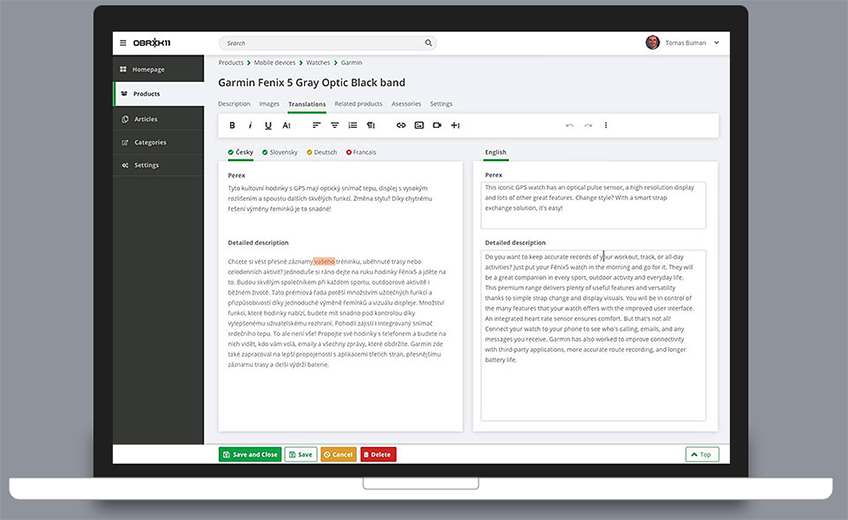Switch to the Description tab
Screen dimensions: 848x520
tap(234, 104)
